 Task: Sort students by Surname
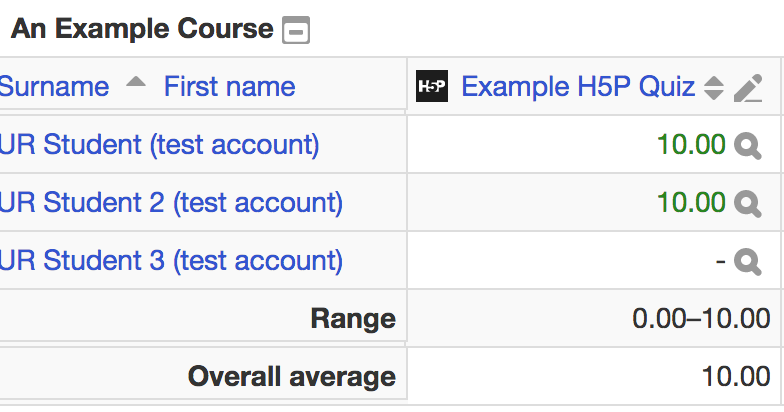click(x=54, y=86)
